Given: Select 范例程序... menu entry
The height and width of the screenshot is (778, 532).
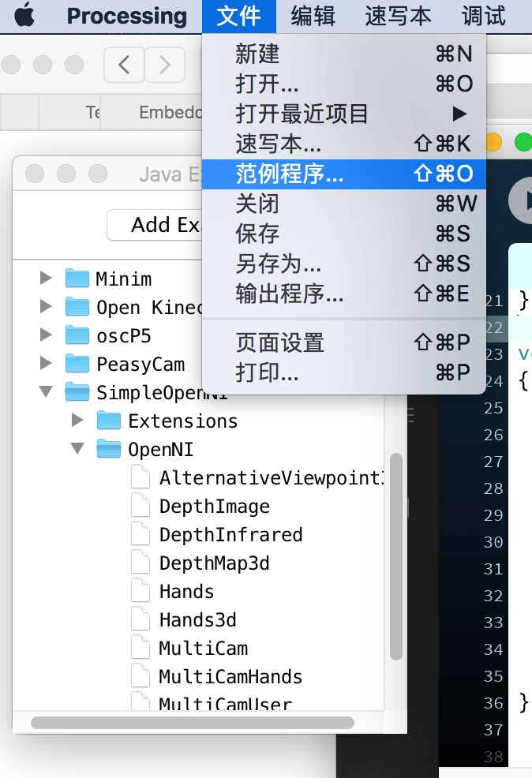Looking at the screenshot, I should (344, 174).
